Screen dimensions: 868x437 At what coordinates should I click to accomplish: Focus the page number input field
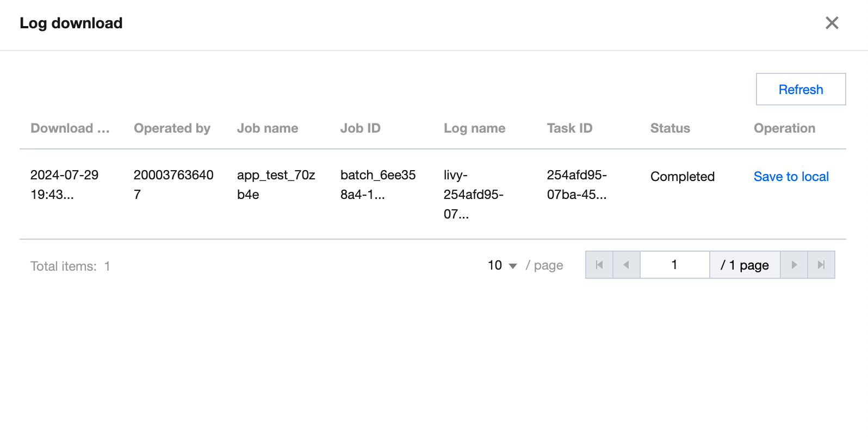(674, 265)
